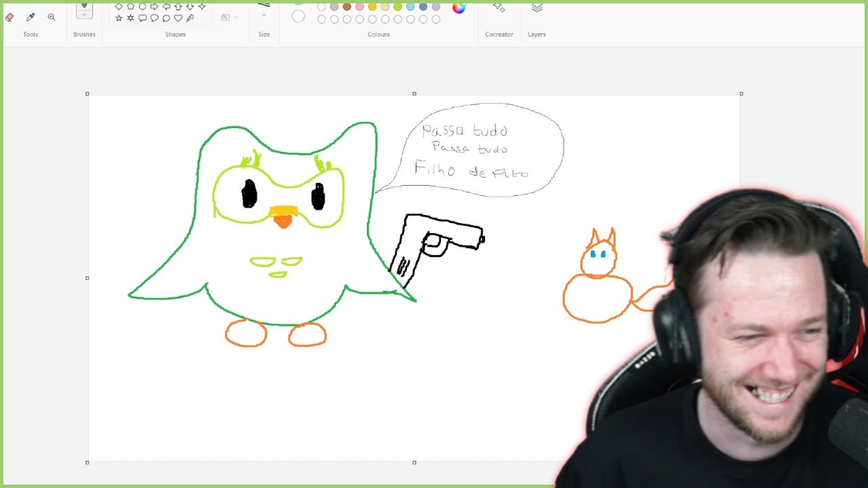This screenshot has width=868, height=488.
Task: Pick the gold colour swatch
Action: tap(372, 7)
